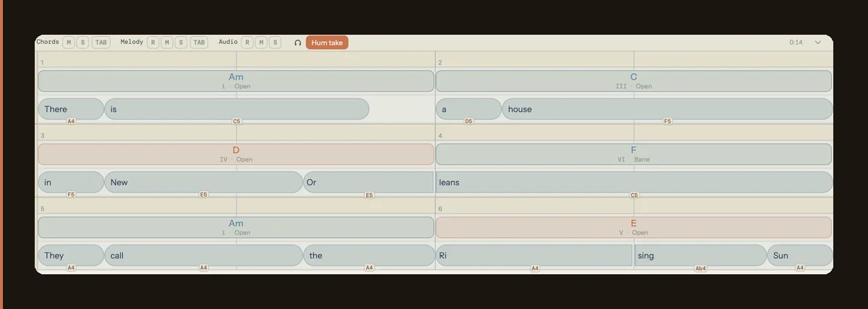Screen dimensions: 868x309
Task: Click the F5 pitch tag under 'in'
Action: (71, 195)
